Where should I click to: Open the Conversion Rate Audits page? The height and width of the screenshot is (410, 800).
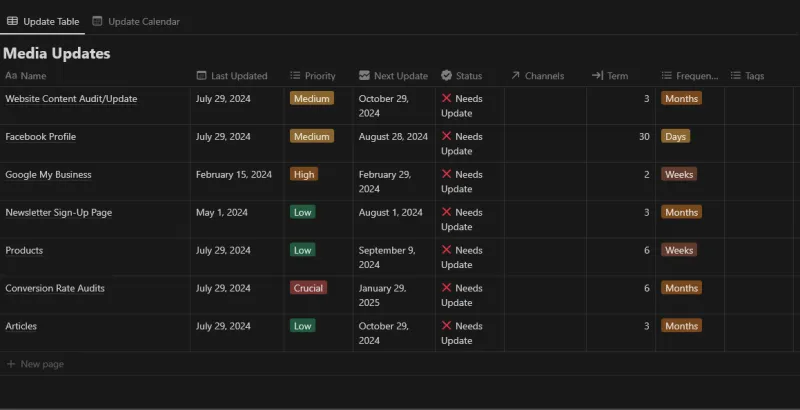[x=55, y=288]
